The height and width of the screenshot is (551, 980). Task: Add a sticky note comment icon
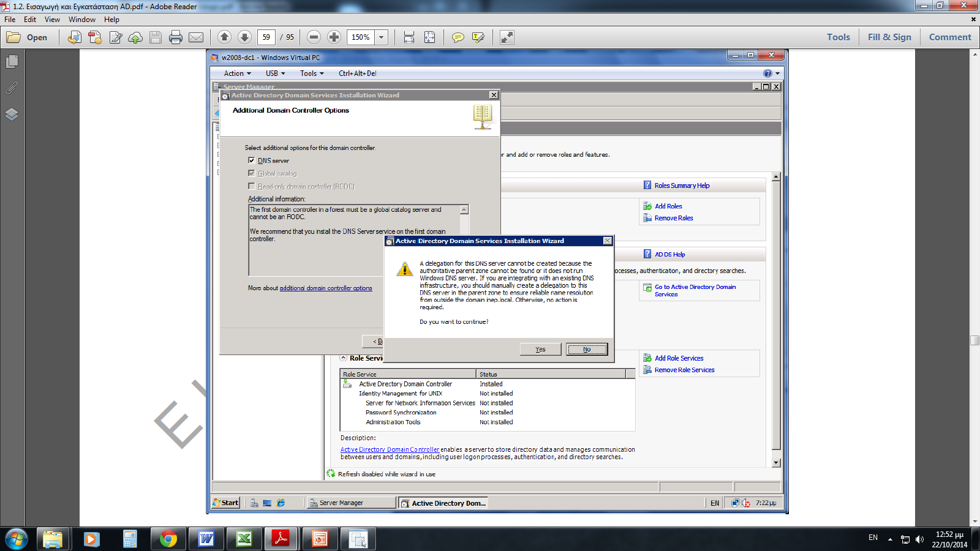[x=458, y=37]
